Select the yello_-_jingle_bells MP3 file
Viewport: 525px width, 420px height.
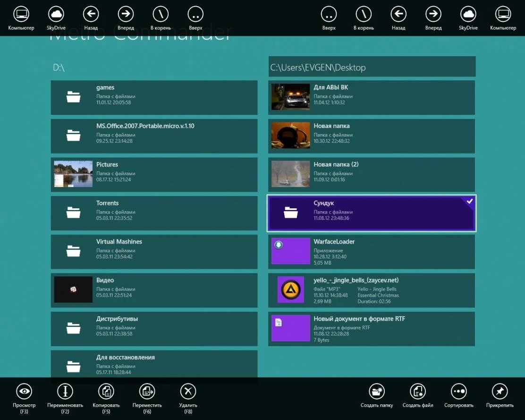coord(372,290)
